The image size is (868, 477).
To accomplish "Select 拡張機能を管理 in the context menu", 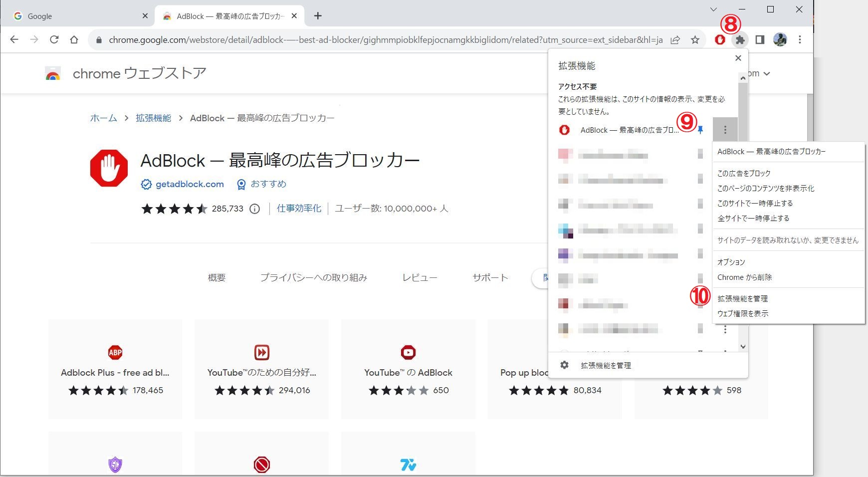I will pyautogui.click(x=788, y=298).
